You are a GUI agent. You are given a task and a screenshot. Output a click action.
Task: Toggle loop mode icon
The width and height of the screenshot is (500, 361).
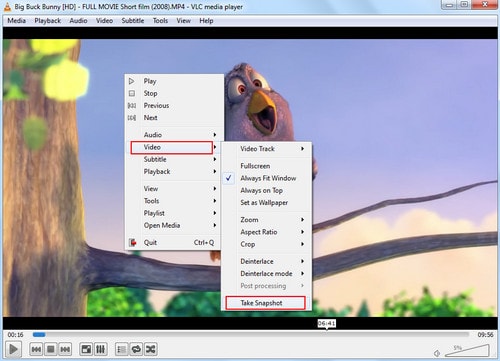[x=136, y=349]
